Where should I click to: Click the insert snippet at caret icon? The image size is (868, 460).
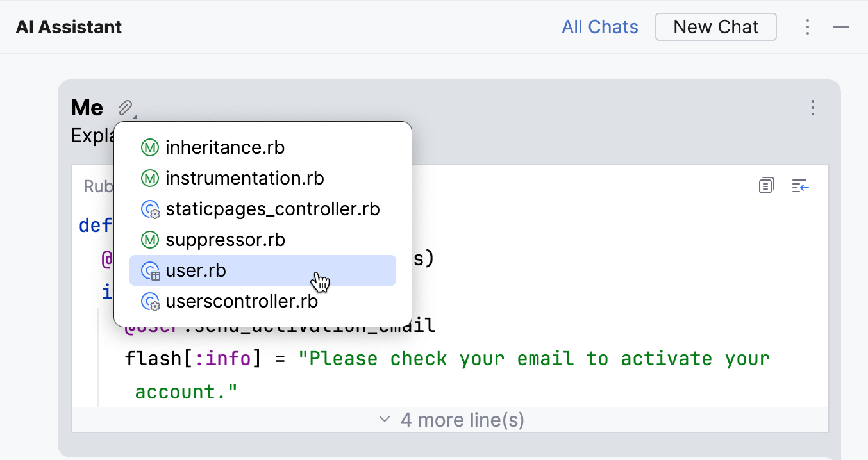coord(800,186)
